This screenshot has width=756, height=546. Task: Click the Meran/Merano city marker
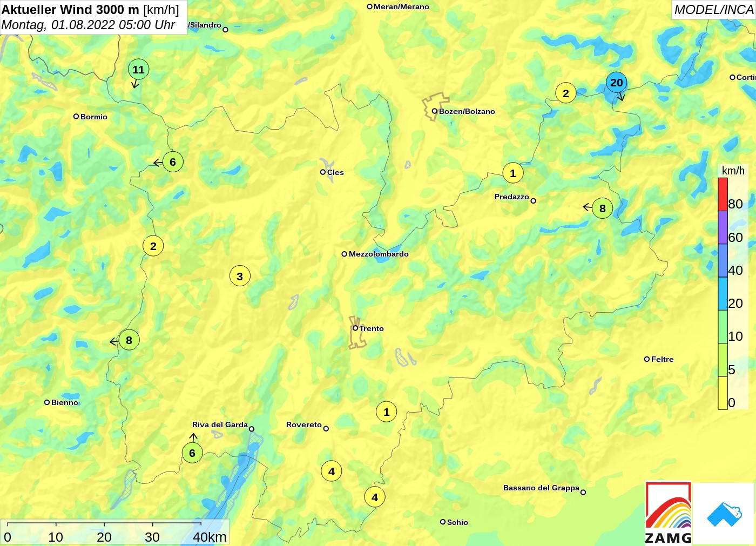(370, 6)
